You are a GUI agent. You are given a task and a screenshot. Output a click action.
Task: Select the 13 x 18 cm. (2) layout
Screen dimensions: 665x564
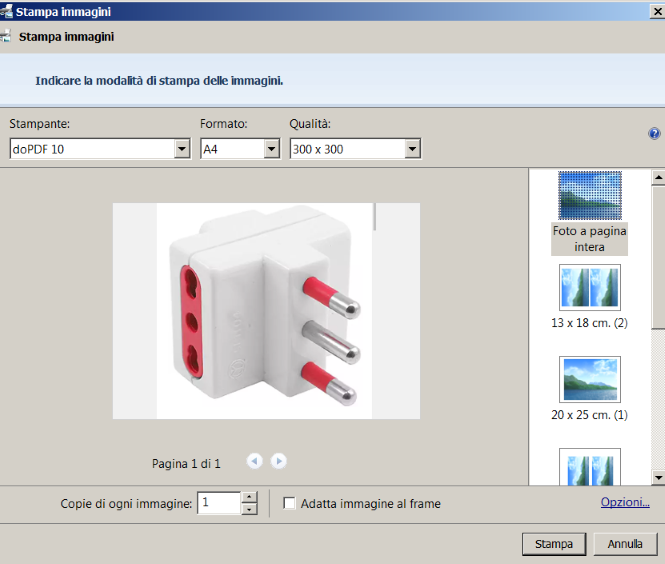(x=590, y=297)
